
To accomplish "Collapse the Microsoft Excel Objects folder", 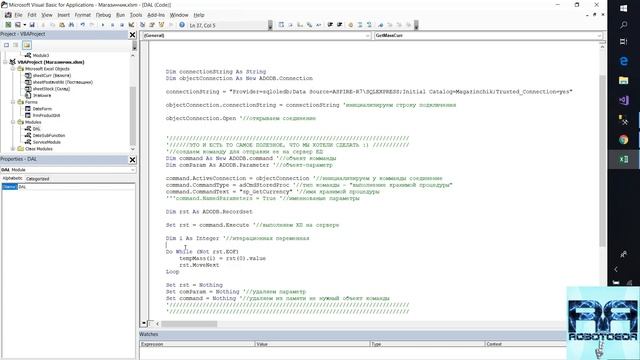I will (13, 69).
